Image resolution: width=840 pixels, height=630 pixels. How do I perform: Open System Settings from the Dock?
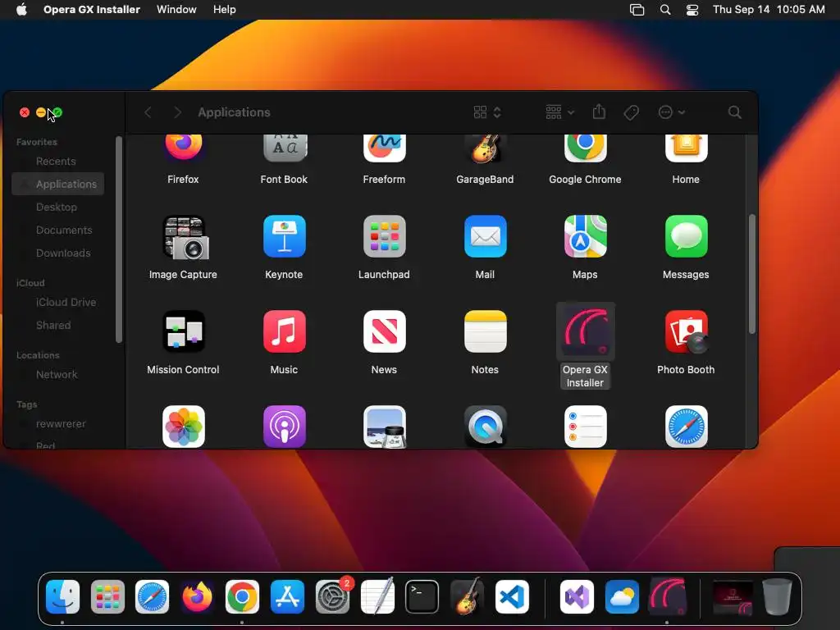point(332,596)
